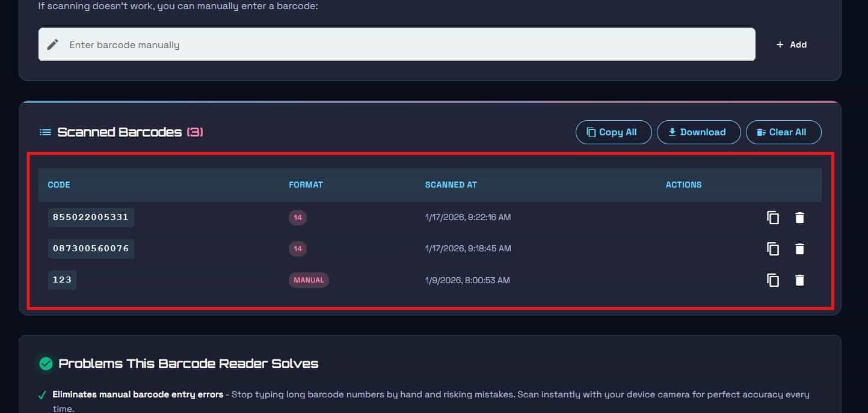The image size is (868, 413).
Task: Copy the 123 manual barcode row
Action: tap(773, 280)
